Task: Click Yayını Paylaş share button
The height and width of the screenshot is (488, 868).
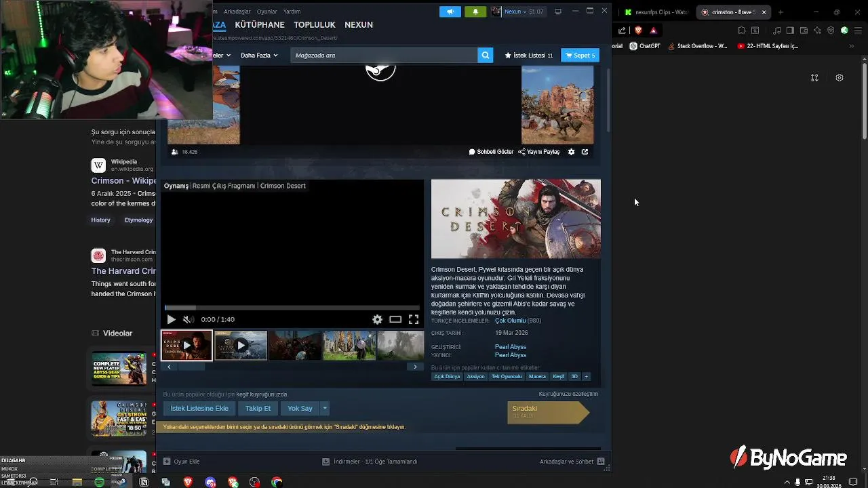Action: 539,152
